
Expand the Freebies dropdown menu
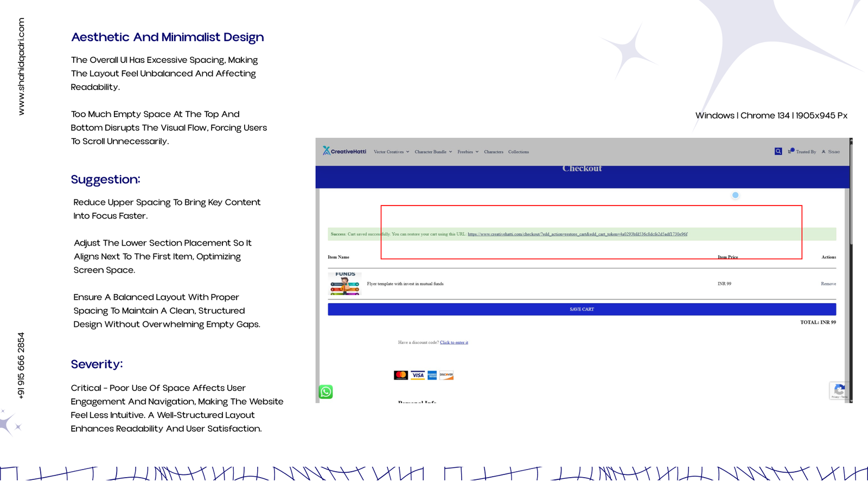(x=468, y=152)
